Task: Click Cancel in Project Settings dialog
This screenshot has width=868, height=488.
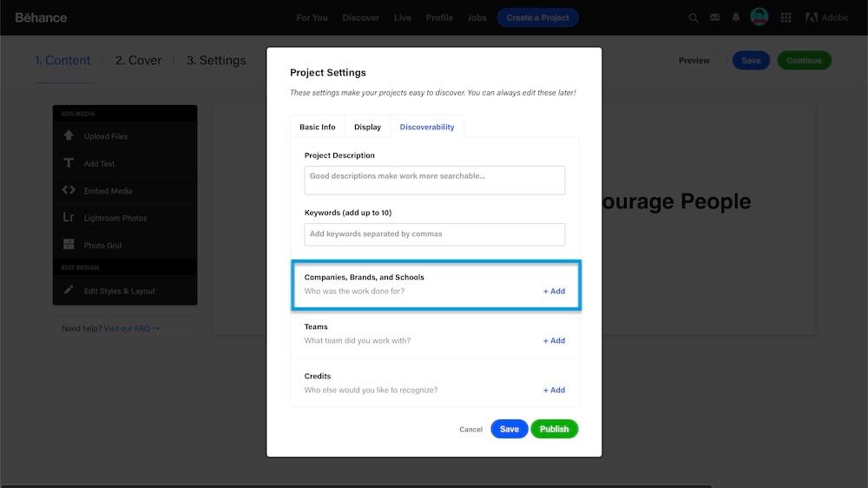Action: pos(470,429)
